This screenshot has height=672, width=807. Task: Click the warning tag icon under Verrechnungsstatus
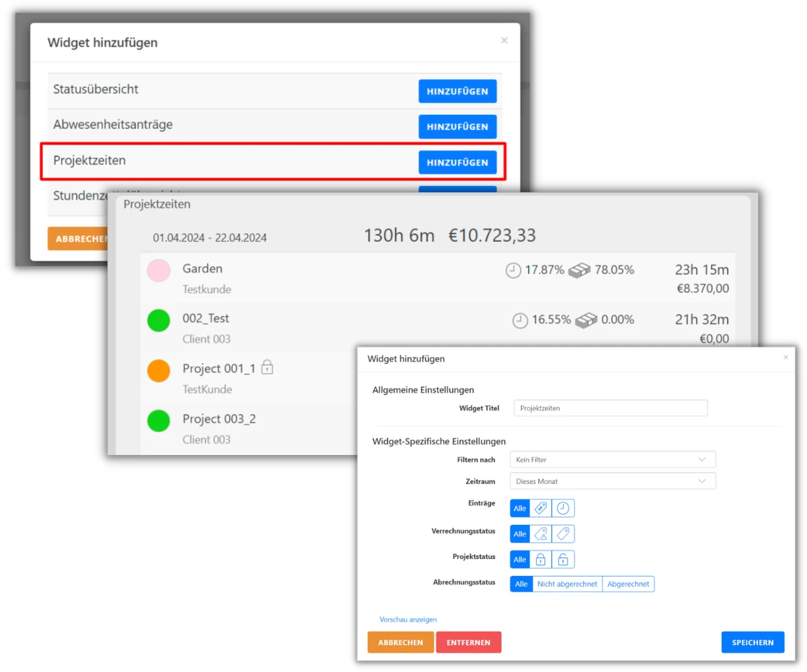pos(540,534)
